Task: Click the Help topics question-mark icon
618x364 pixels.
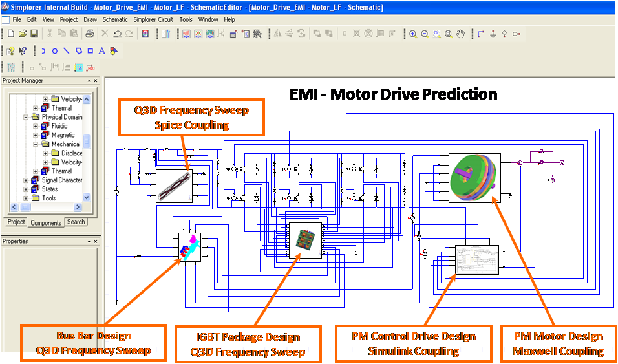Action: (10, 51)
